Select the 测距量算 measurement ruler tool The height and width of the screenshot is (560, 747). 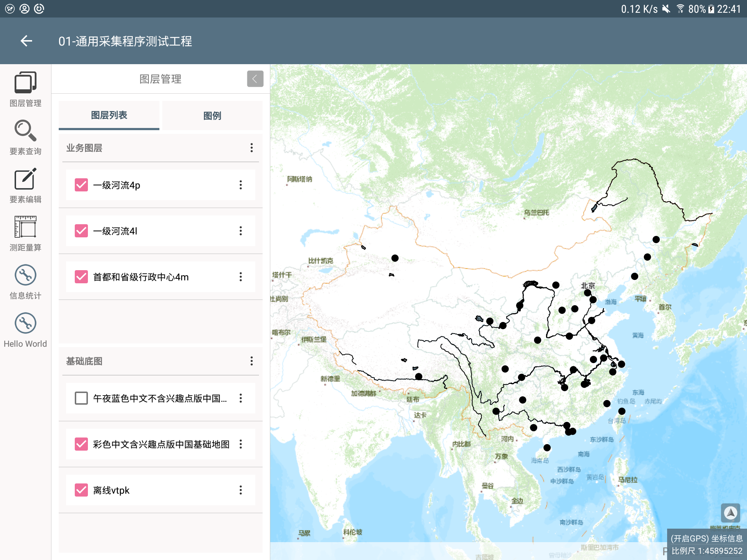(25, 227)
